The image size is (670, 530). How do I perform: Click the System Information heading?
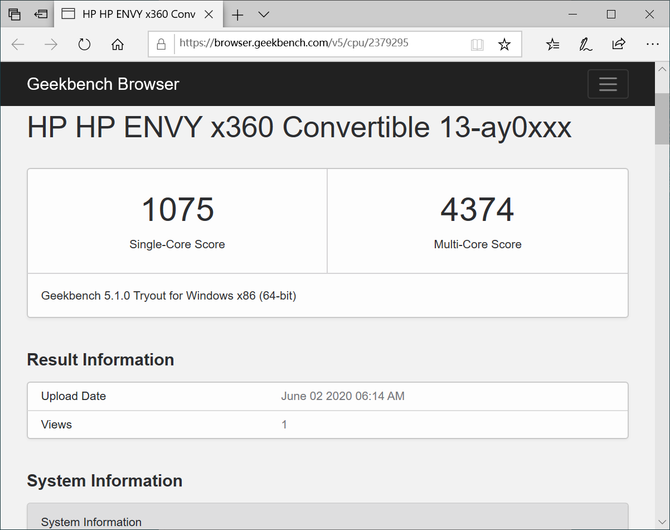(x=105, y=481)
